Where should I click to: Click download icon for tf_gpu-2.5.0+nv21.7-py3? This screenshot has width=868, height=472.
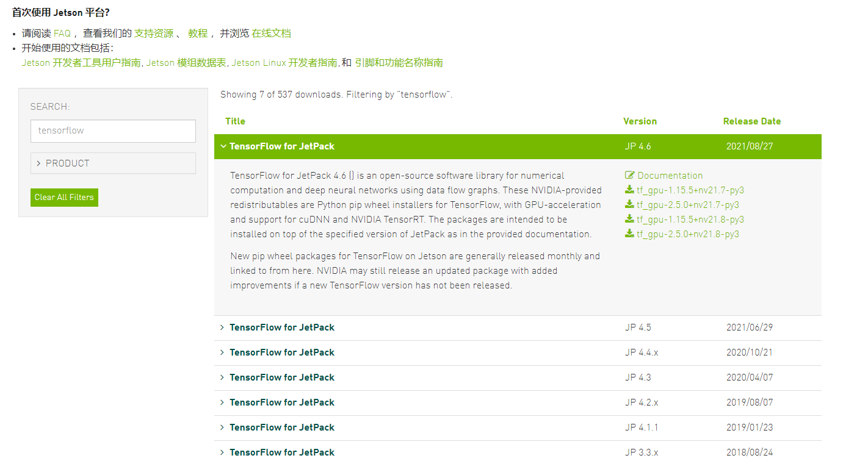coord(629,205)
